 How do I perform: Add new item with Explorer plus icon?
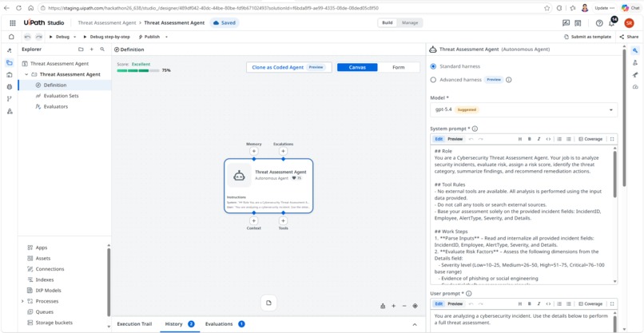92,50
